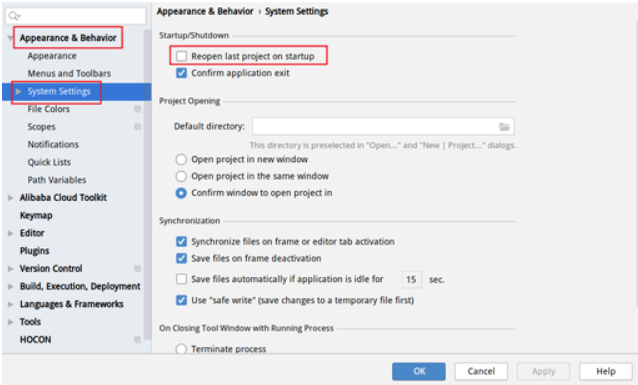Click the OK button
Screen dimensions: 638x385
pos(419,371)
